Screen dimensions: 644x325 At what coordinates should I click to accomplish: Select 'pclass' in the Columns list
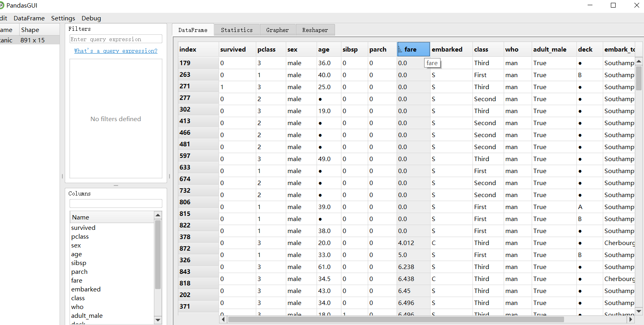(x=80, y=236)
